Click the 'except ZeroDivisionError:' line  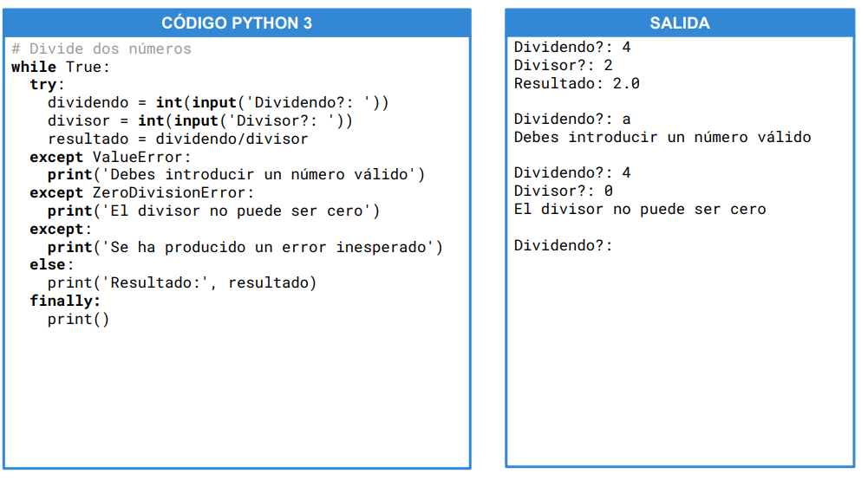point(142,193)
